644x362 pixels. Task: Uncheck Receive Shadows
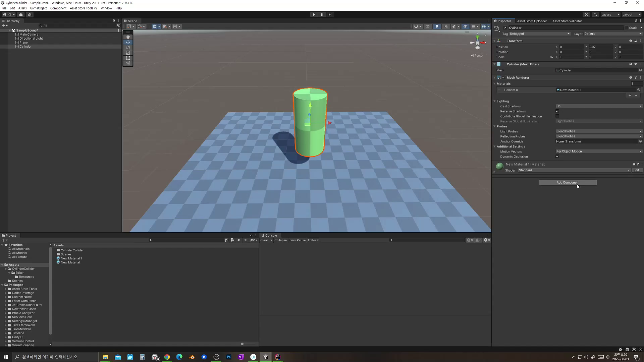[557, 111]
